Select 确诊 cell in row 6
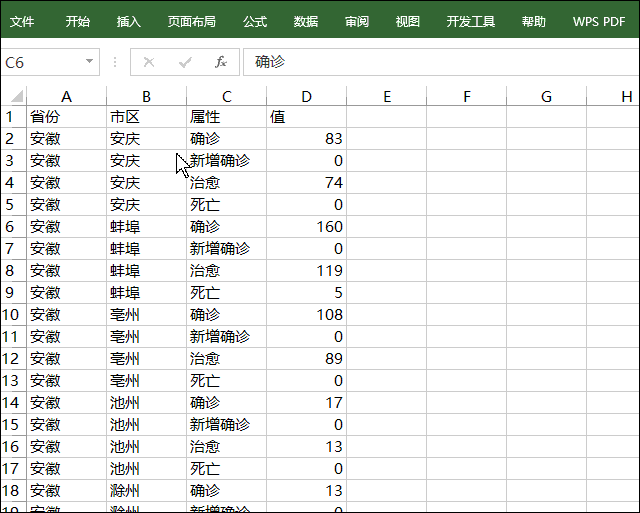Image resolution: width=640 pixels, height=513 pixels. tap(227, 227)
